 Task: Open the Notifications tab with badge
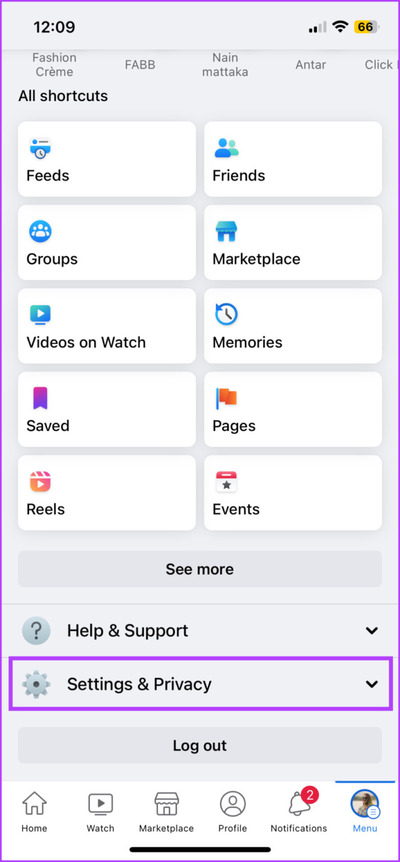(x=298, y=811)
